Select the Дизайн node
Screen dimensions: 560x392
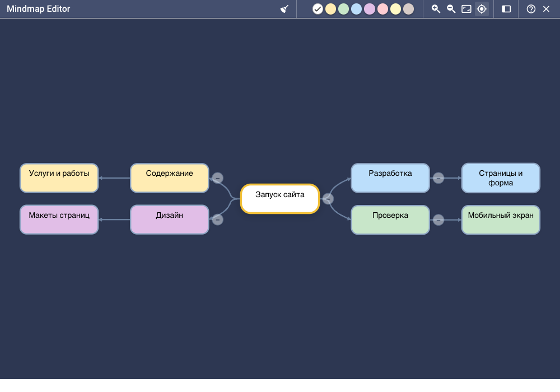tap(169, 220)
